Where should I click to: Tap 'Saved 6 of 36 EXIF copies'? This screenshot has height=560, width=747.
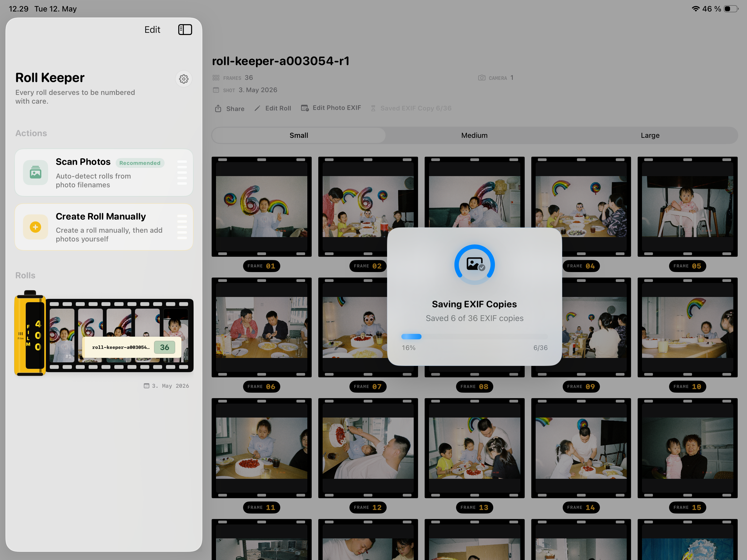[474, 318]
